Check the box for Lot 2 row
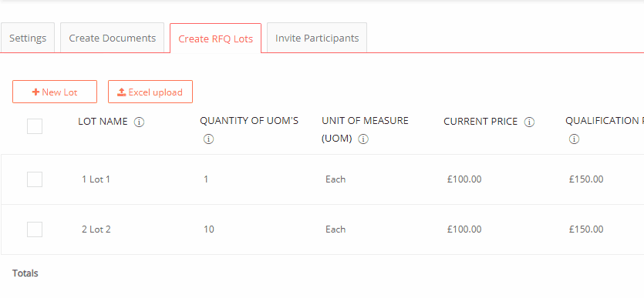Screen dimensions: 644x298 pyautogui.click(x=35, y=229)
